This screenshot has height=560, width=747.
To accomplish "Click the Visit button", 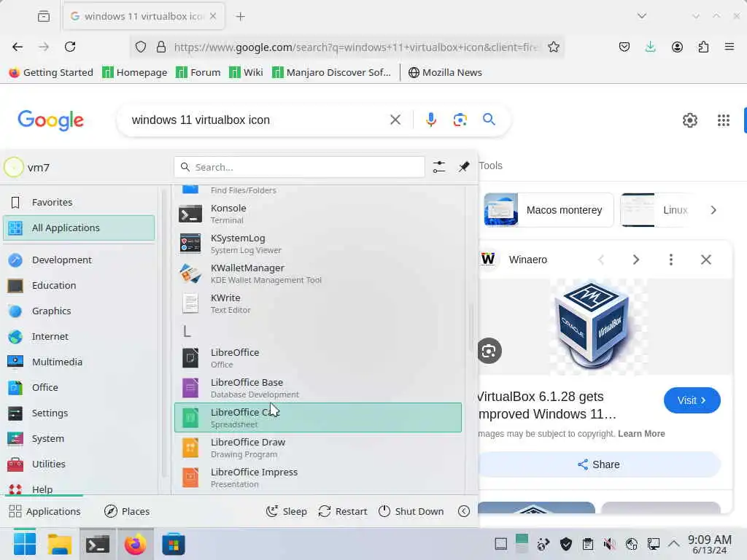I will point(692,400).
